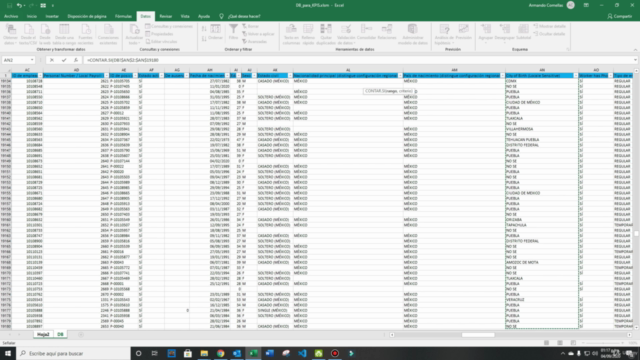
Task: Open Validación de datos
Action: click(x=346, y=34)
